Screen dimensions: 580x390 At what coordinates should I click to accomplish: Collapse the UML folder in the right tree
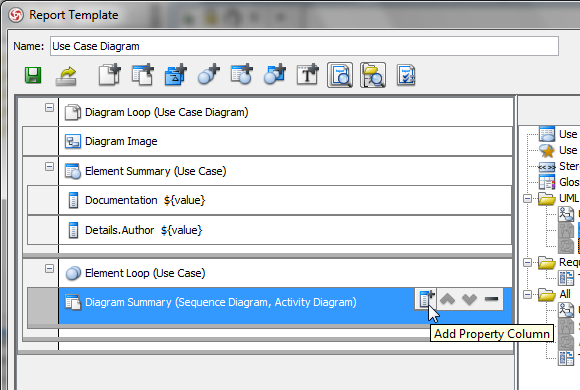click(x=527, y=199)
